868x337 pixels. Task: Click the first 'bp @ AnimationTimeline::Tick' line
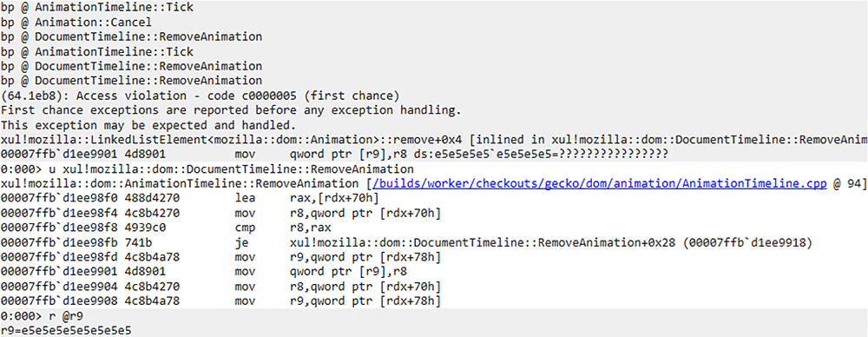[x=97, y=9]
